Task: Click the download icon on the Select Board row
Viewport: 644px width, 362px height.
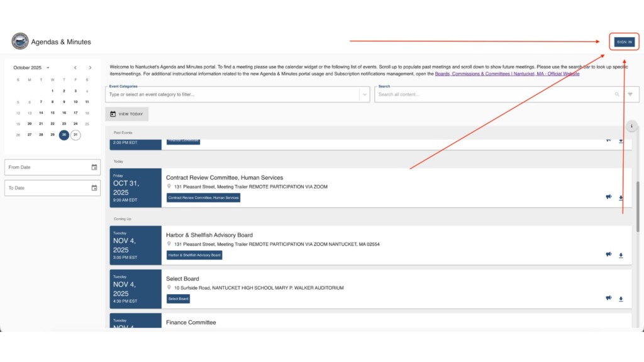Action: [621, 300]
